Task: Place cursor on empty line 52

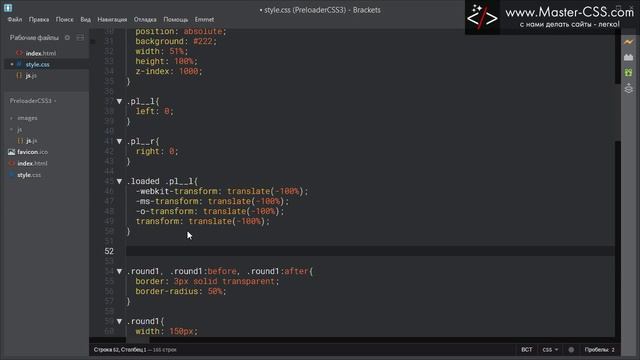Action: click(370, 251)
